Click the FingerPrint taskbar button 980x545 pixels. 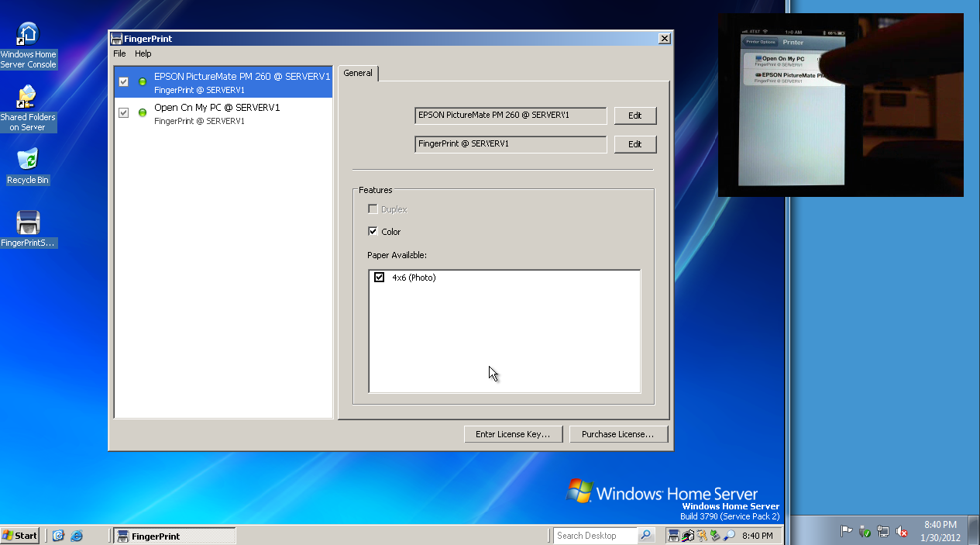174,536
